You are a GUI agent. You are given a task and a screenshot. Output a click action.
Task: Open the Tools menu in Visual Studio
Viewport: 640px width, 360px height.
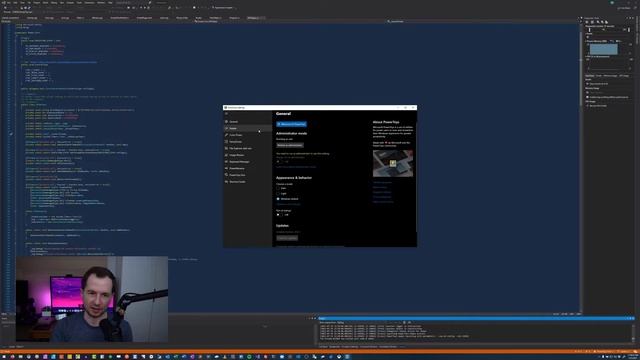(79, 2)
